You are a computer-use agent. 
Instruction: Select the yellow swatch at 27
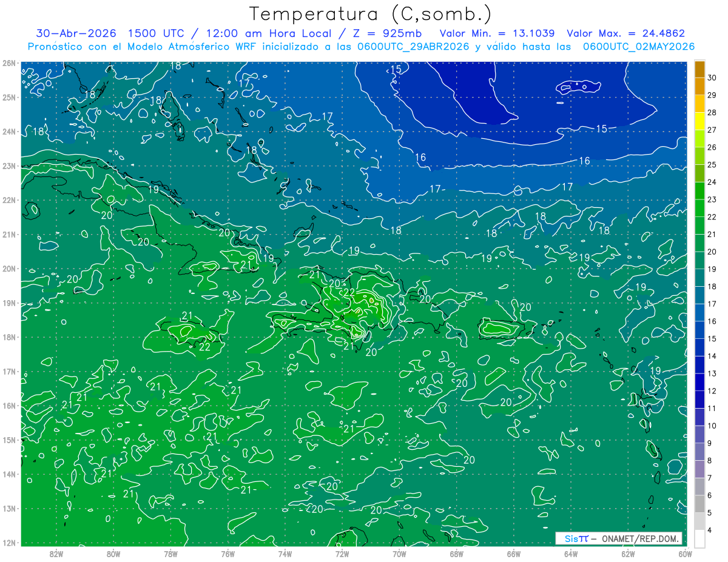(699, 121)
